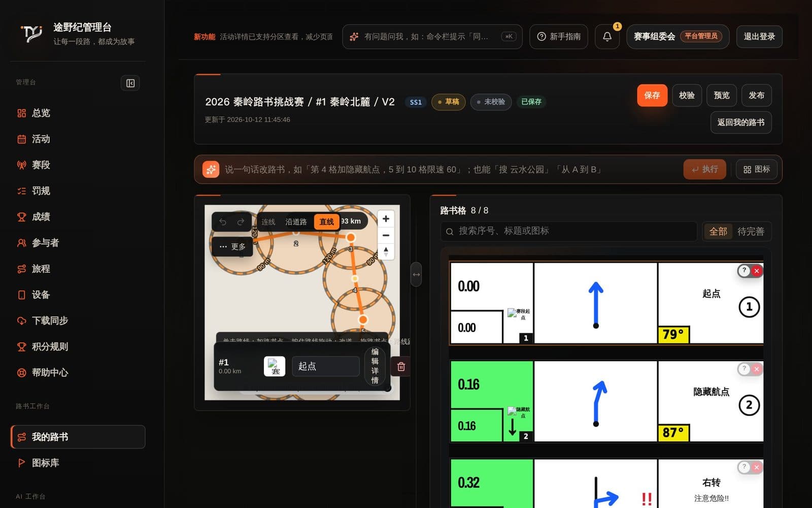The height and width of the screenshot is (508, 812).
Task: Delete waypoint #1 with the trash icon
Action: coord(401,366)
